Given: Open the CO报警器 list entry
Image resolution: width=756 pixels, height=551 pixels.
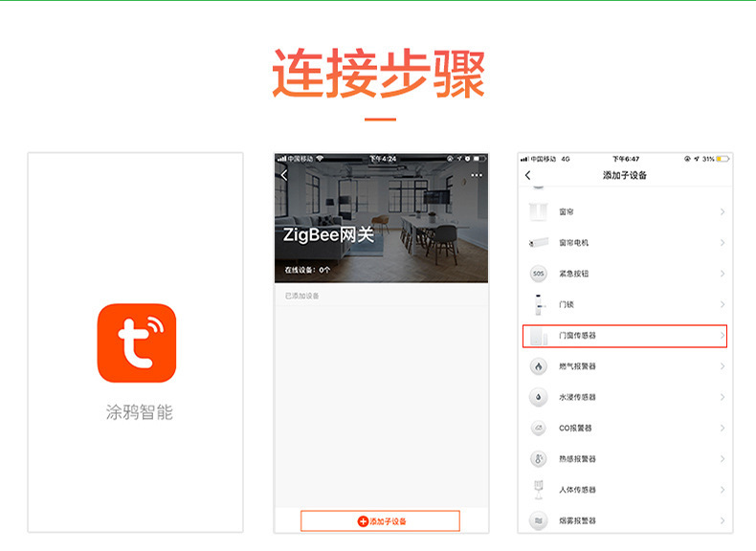Looking at the screenshot, I should [624, 428].
